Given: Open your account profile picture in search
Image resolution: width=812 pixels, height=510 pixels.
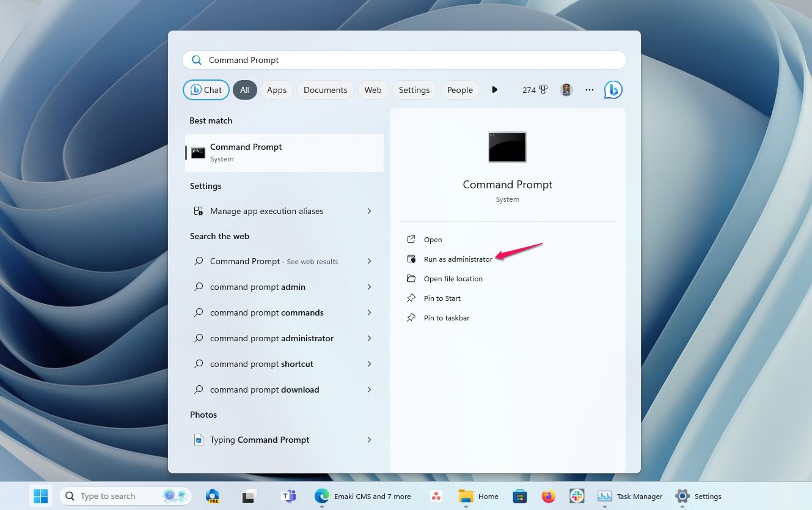Looking at the screenshot, I should [x=566, y=89].
